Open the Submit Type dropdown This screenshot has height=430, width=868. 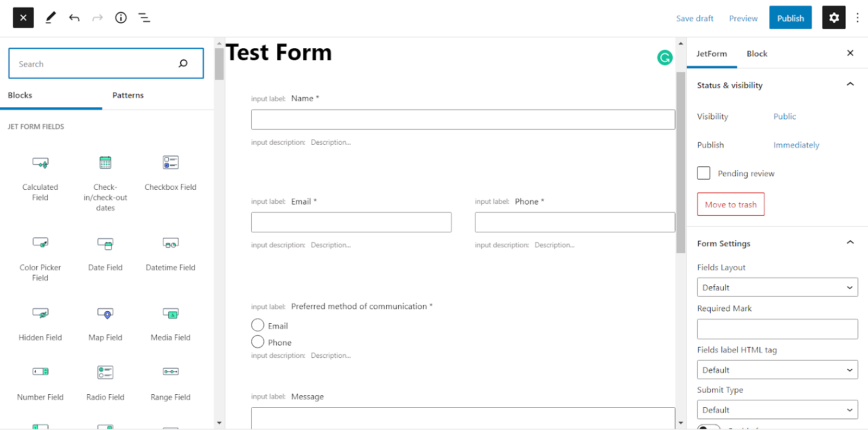point(777,410)
